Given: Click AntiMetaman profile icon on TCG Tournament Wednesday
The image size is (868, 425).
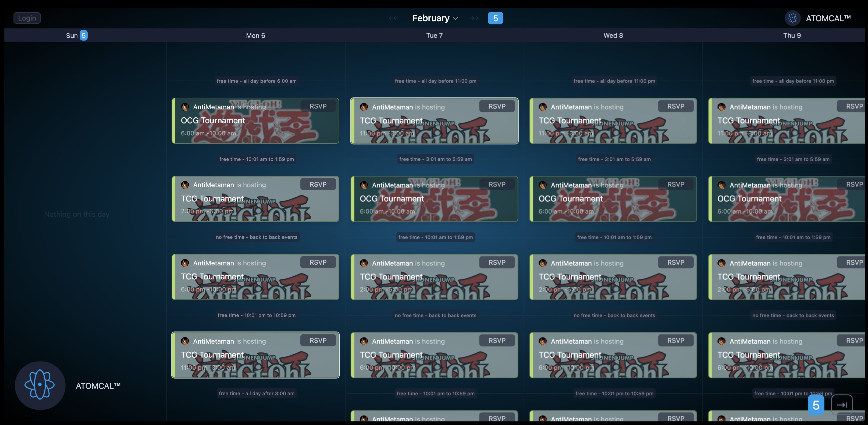Looking at the screenshot, I should click(543, 107).
